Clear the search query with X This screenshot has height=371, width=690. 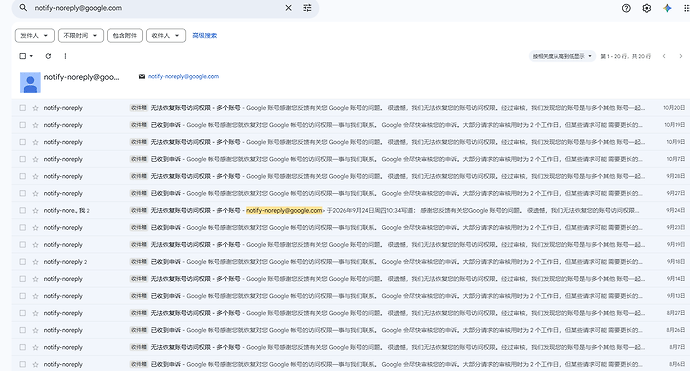(x=288, y=8)
